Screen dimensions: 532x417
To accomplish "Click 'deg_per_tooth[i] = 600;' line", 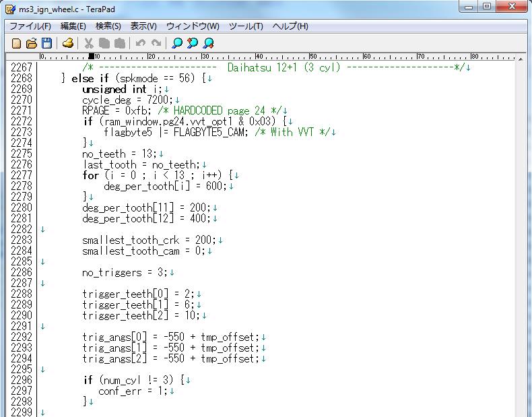I will [165, 186].
